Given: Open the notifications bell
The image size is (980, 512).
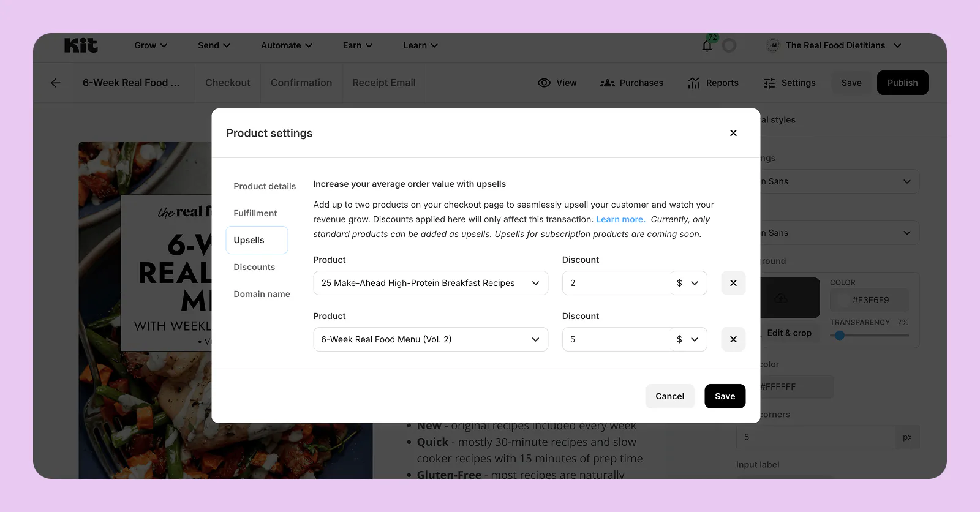Looking at the screenshot, I should [x=707, y=46].
